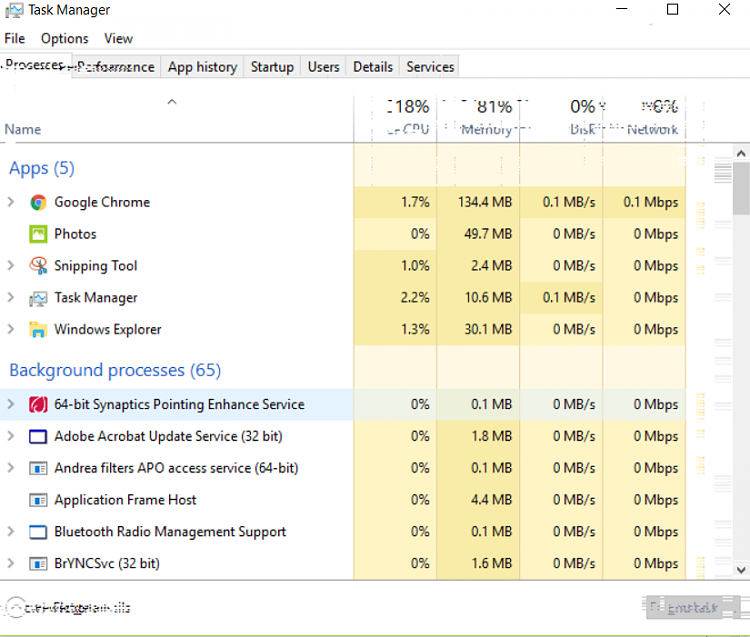Viewport: 750px width, 637px height.
Task: Click the Task Manager row icon
Action: pyautogui.click(x=38, y=298)
